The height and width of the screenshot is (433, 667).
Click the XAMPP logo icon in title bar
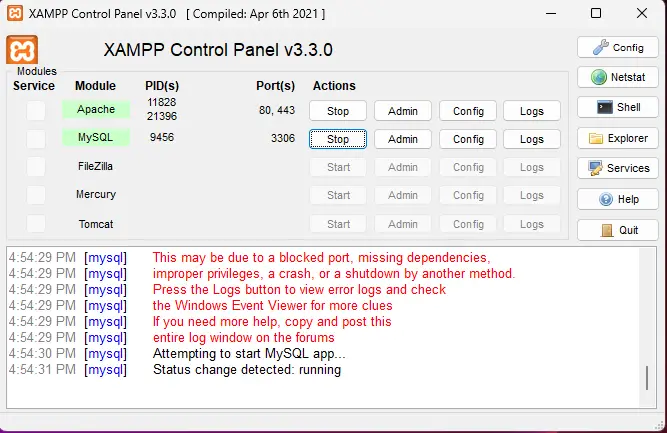point(15,13)
